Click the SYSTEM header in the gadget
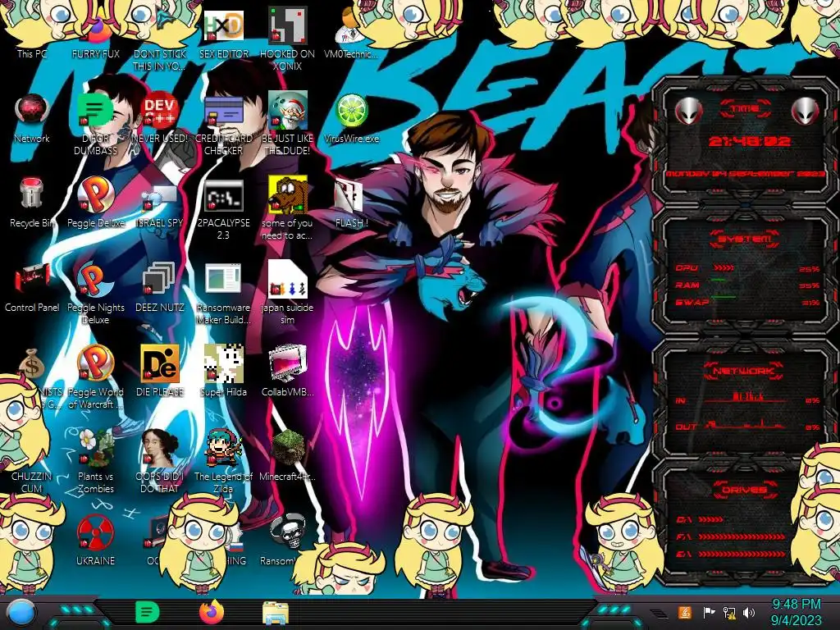 click(x=745, y=239)
